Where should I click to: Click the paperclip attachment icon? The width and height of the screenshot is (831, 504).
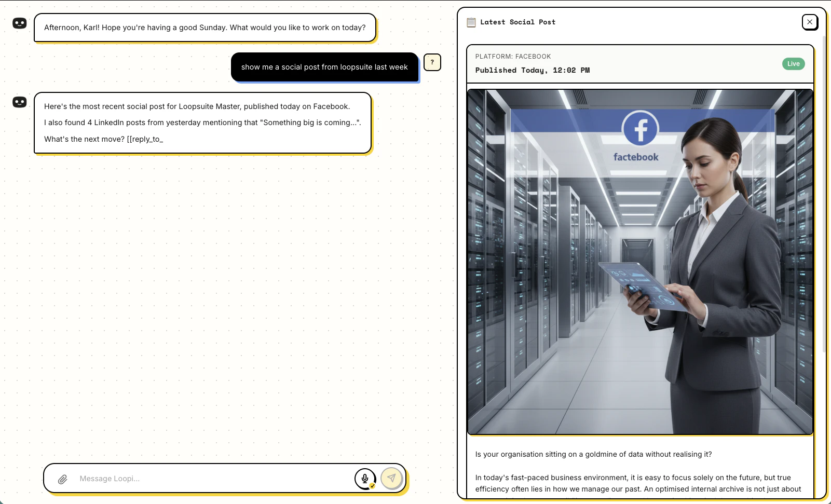click(63, 479)
